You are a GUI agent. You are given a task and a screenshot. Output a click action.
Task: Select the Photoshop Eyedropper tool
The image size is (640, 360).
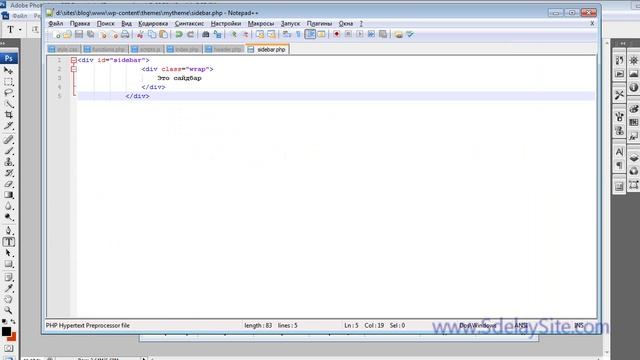[8, 289]
